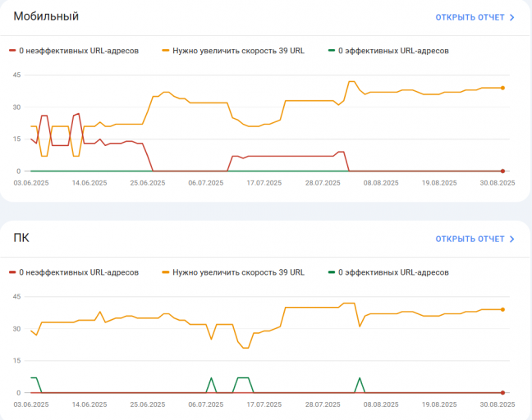Click orange legend marker in Мобильный chart
Image resolution: width=532 pixels, height=420 pixels.
(166, 51)
